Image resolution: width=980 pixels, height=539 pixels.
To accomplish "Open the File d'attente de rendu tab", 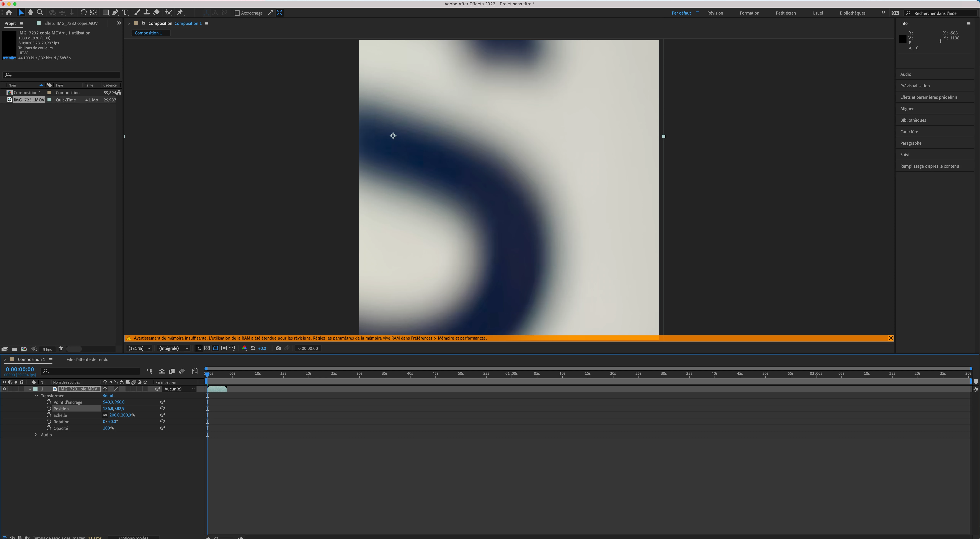I will click(87, 359).
